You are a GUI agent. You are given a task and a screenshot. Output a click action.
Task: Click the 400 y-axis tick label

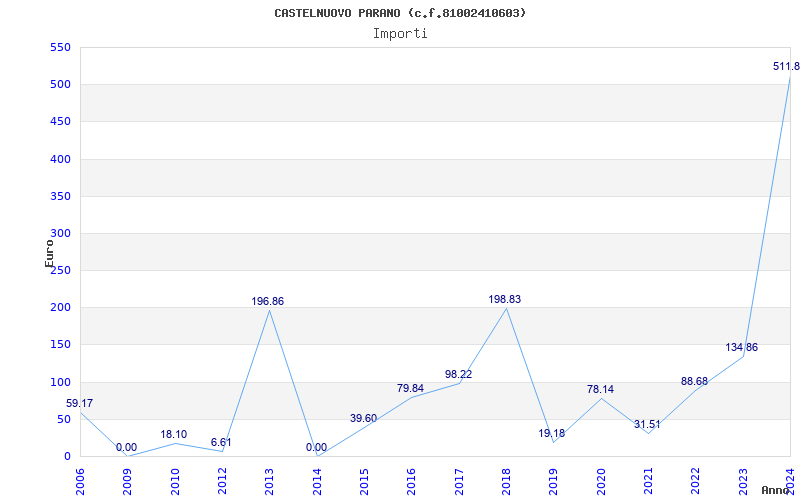[60, 159]
